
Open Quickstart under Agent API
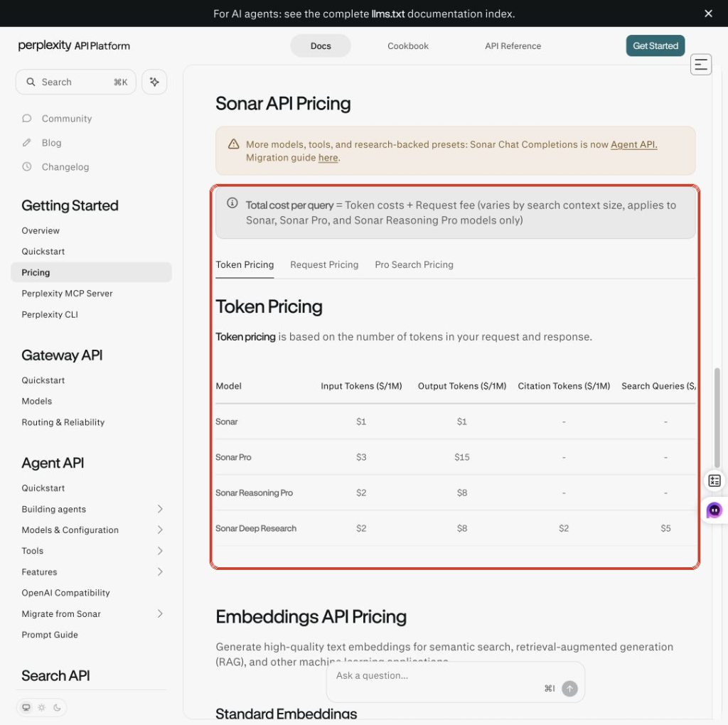pos(43,488)
